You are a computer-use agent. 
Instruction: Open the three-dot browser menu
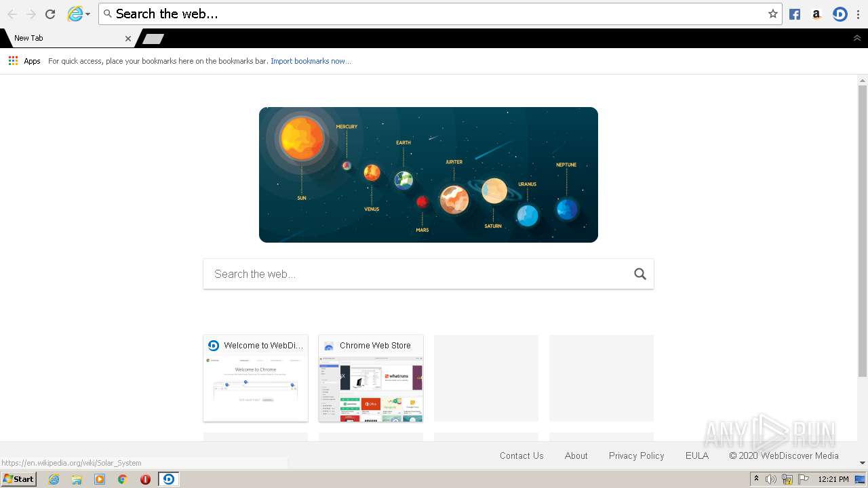[858, 14]
